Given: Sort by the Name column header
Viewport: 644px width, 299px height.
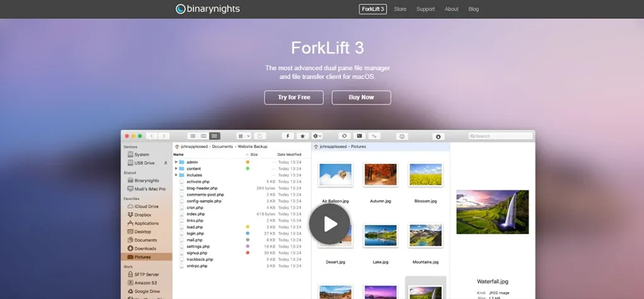Looking at the screenshot, I should pyautogui.click(x=178, y=155).
